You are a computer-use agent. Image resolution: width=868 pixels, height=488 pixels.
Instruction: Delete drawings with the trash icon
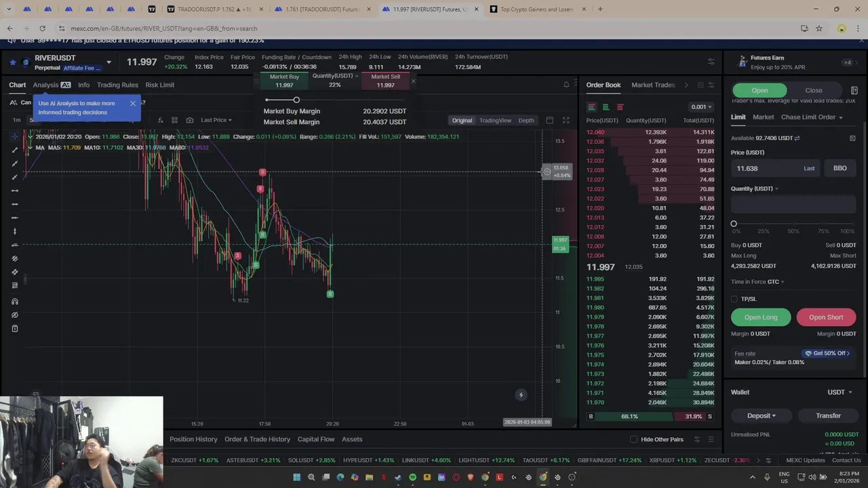point(15,329)
